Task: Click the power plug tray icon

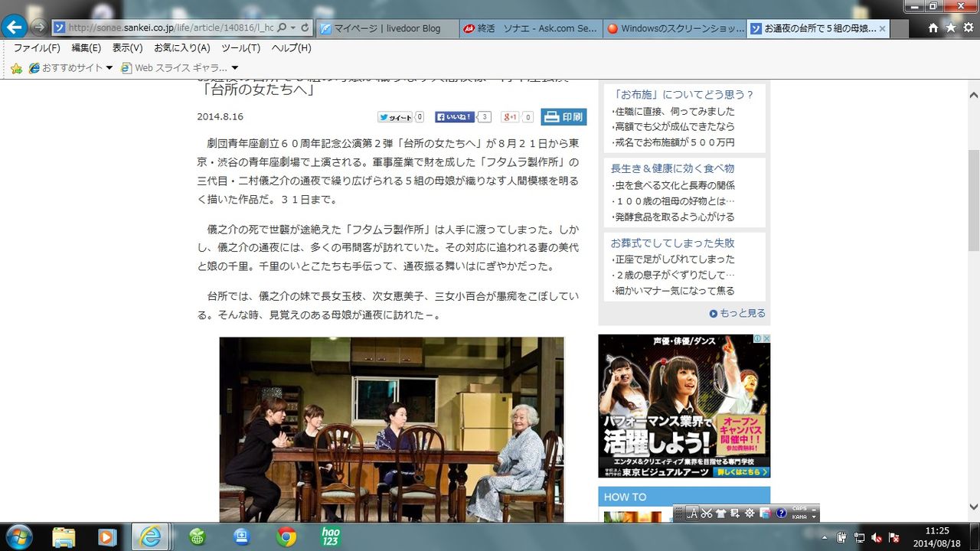Action: (x=842, y=537)
